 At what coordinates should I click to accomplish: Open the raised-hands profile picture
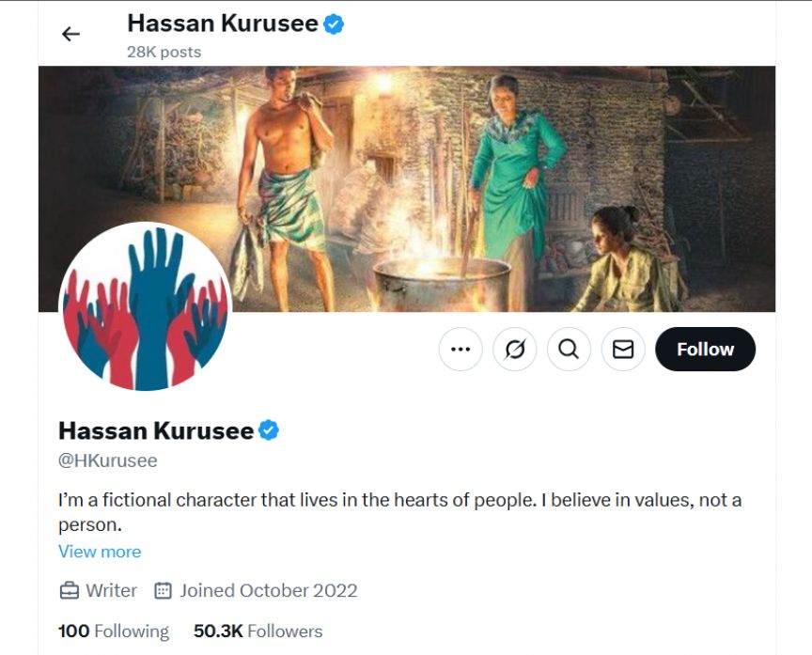(x=146, y=306)
